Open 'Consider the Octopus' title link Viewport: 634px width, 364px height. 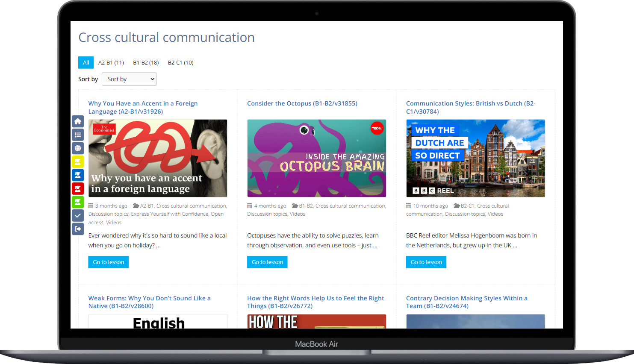(302, 103)
